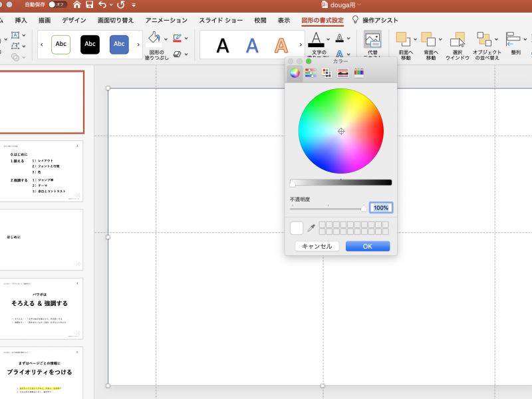532x399 pixels.
Task: Click the opacity percentage input field
Action: tap(380, 207)
